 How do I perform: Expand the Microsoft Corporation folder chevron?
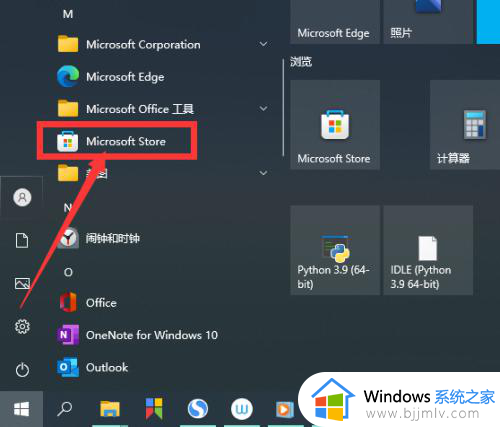263,44
